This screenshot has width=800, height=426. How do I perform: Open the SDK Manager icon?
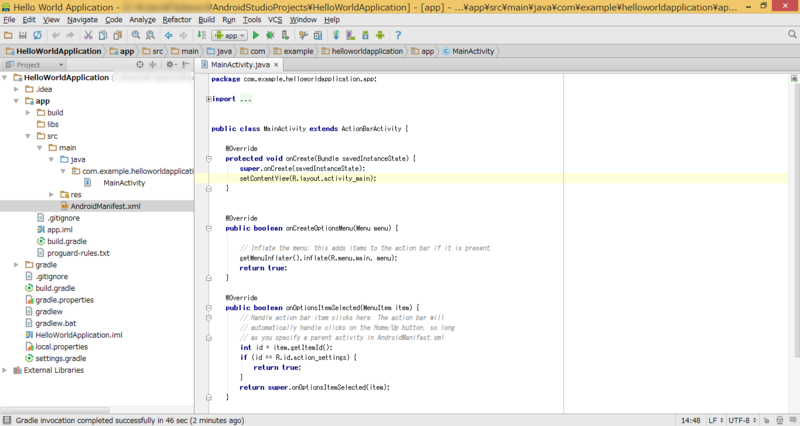pyautogui.click(x=365, y=35)
